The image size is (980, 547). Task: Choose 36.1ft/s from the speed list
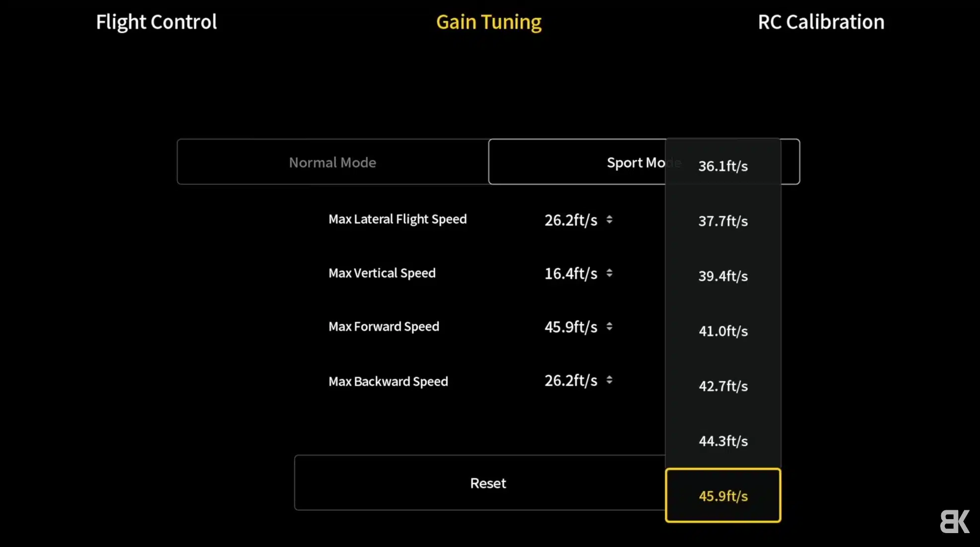[x=723, y=166]
